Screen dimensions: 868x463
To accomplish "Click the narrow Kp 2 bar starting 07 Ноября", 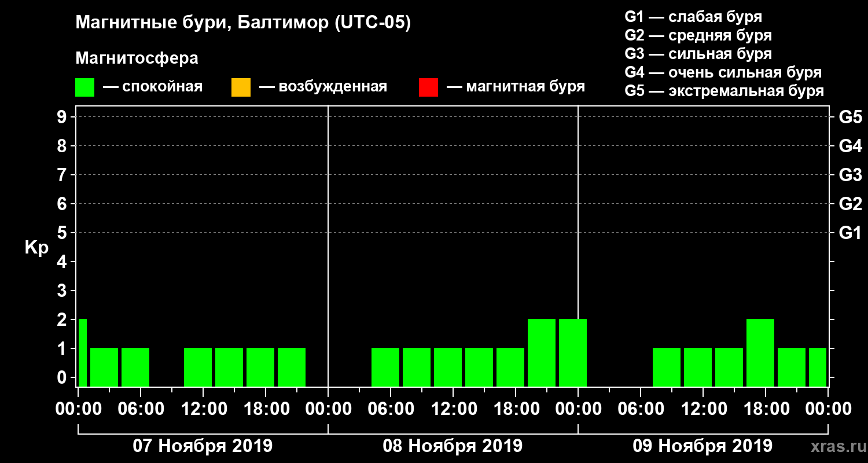I will tap(83, 352).
